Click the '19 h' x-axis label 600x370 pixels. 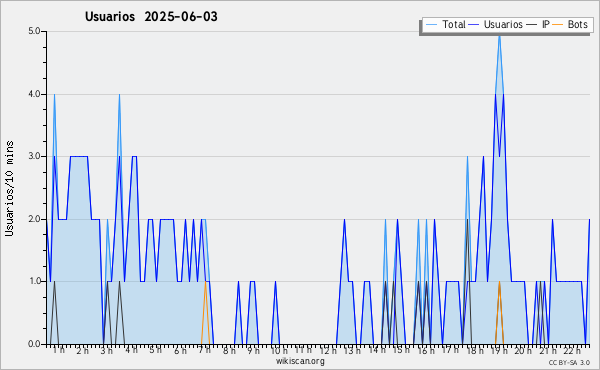(x=499, y=350)
